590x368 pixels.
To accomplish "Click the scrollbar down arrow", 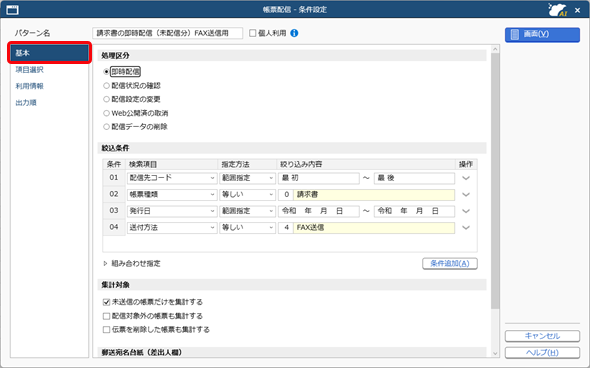I will point(495,353).
